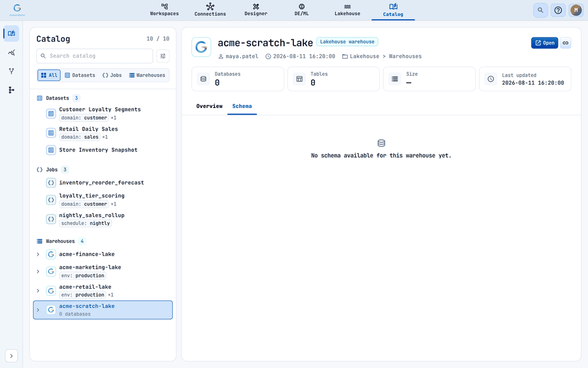Viewport: 588px width, 368px height.
Task: Open the lineage fork sidebar icon
Action: (x=11, y=71)
